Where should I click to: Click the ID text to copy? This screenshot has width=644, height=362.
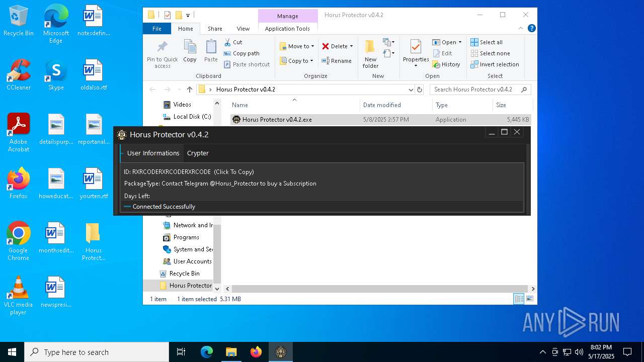[189, 172]
